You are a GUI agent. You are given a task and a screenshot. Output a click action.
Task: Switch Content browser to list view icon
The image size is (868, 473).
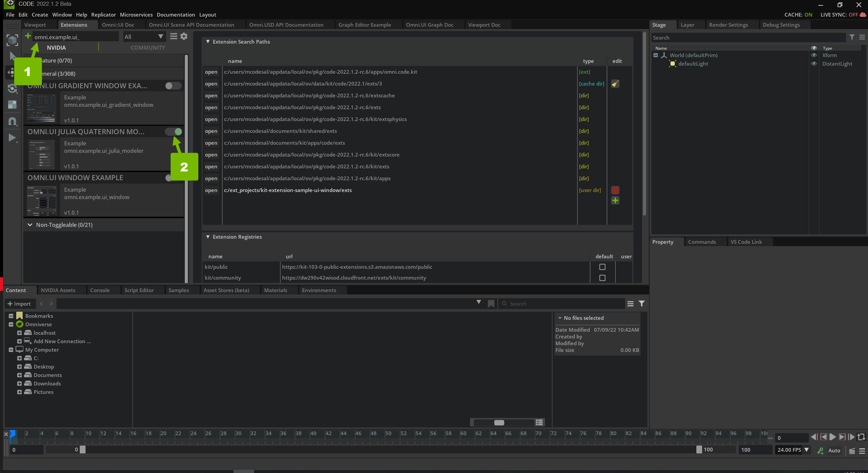pyautogui.click(x=539, y=422)
